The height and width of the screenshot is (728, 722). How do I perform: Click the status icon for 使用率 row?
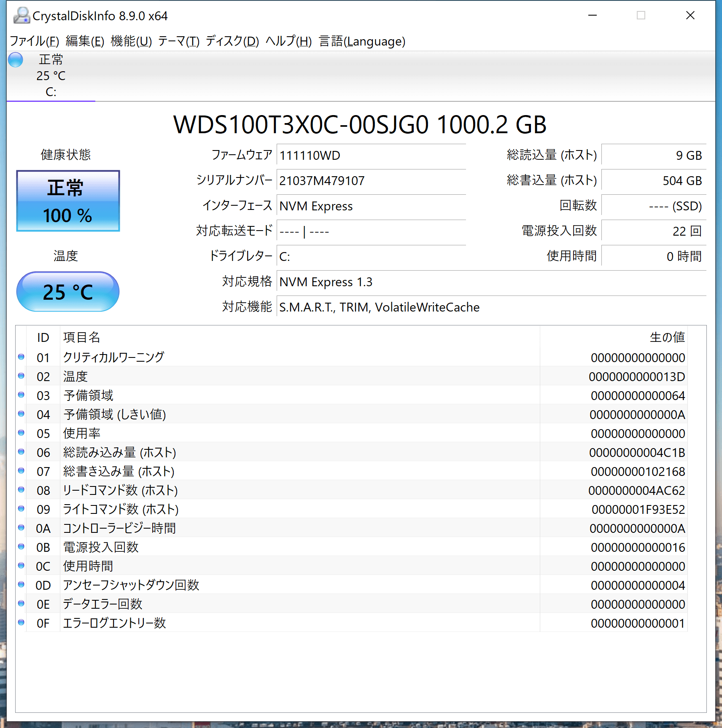(21, 433)
